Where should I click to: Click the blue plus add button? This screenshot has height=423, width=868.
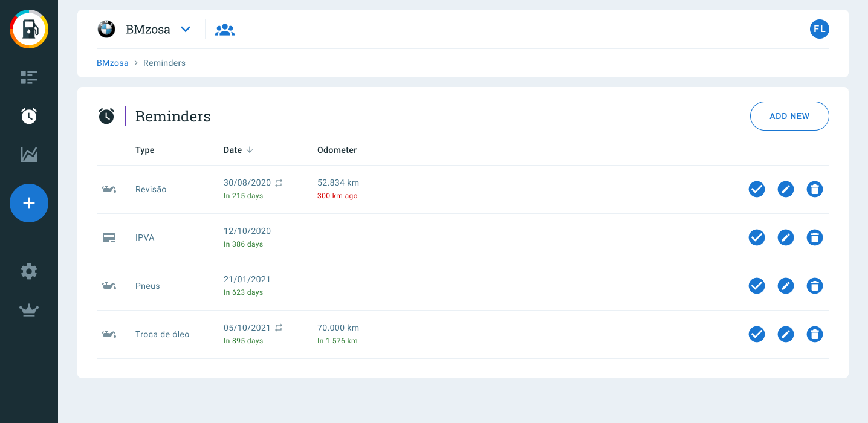29,203
